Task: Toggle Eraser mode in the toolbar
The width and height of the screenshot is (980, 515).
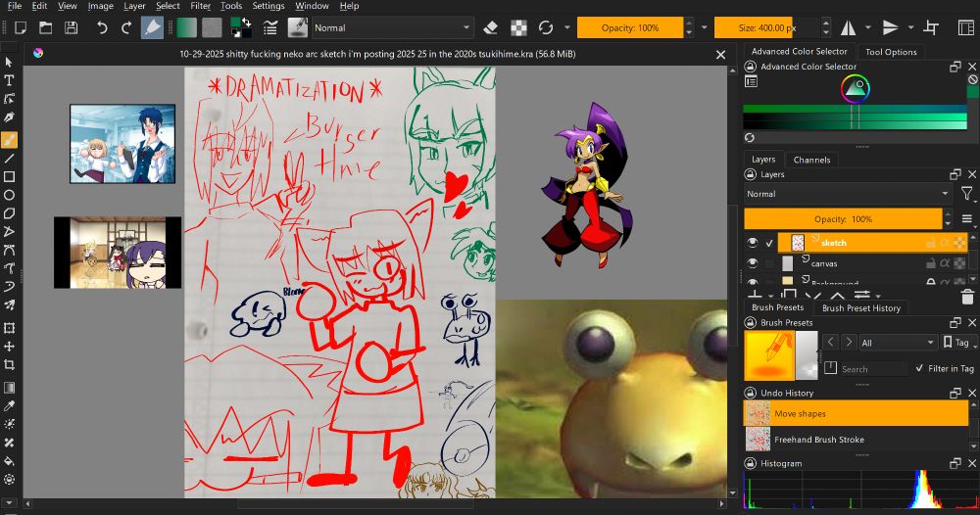Action: pos(491,27)
